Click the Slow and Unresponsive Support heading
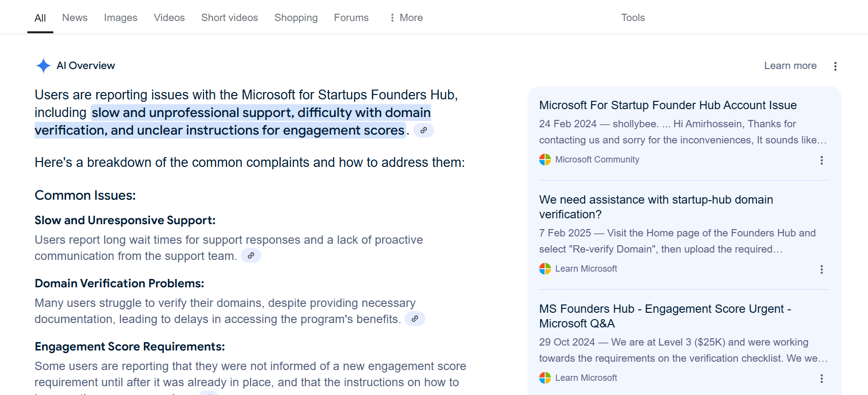Screen dimensions: 868x395 tap(125, 220)
